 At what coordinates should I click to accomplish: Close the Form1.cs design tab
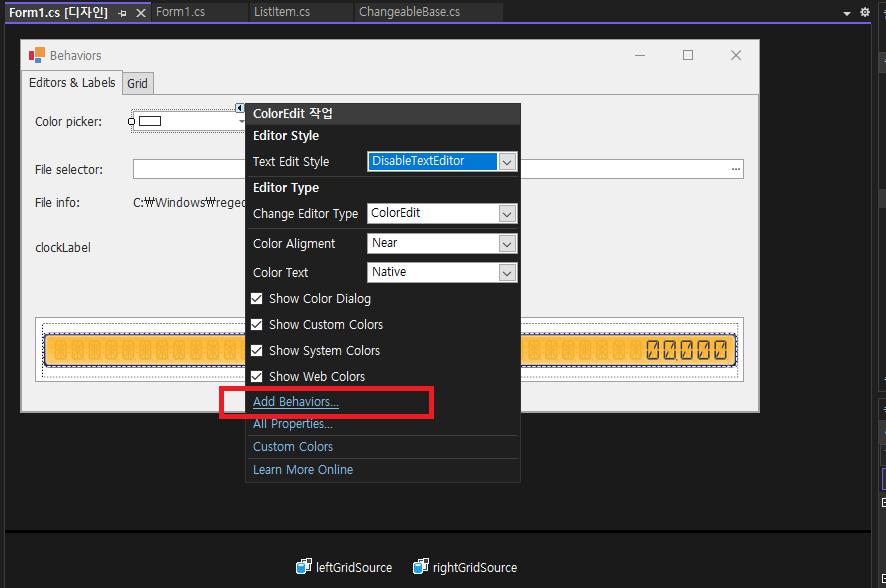click(141, 13)
